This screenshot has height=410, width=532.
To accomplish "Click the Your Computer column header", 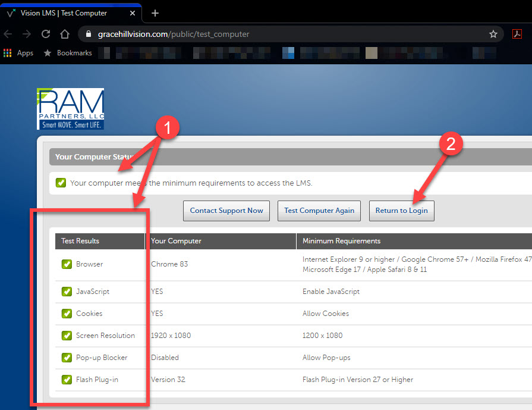I will coord(221,241).
